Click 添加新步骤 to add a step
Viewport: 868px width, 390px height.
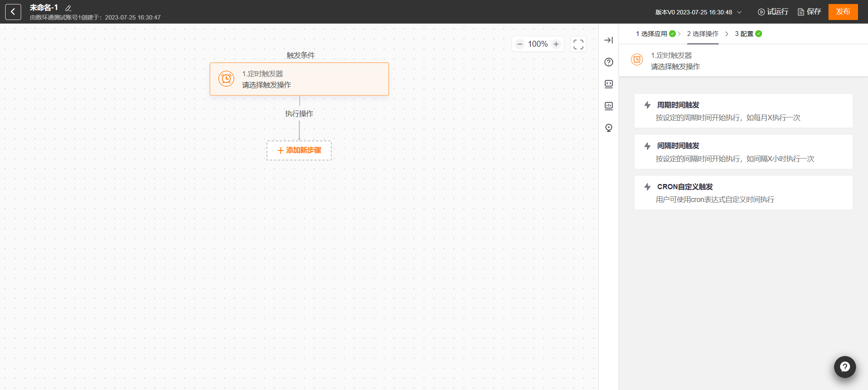click(299, 150)
